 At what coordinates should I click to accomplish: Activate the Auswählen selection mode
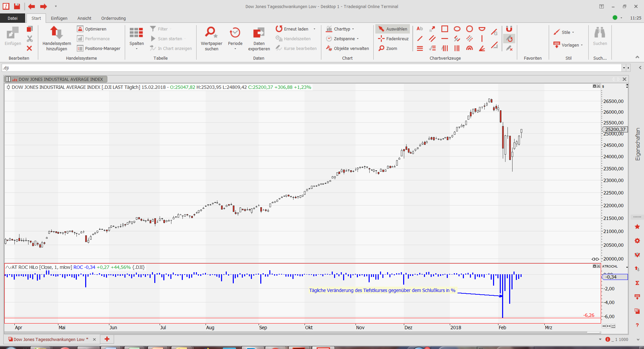(x=392, y=29)
